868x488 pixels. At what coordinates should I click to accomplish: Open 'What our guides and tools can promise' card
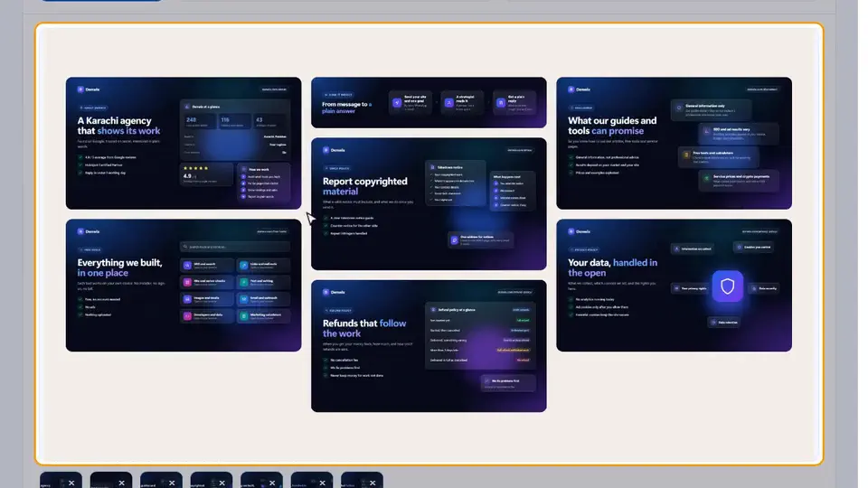click(674, 143)
